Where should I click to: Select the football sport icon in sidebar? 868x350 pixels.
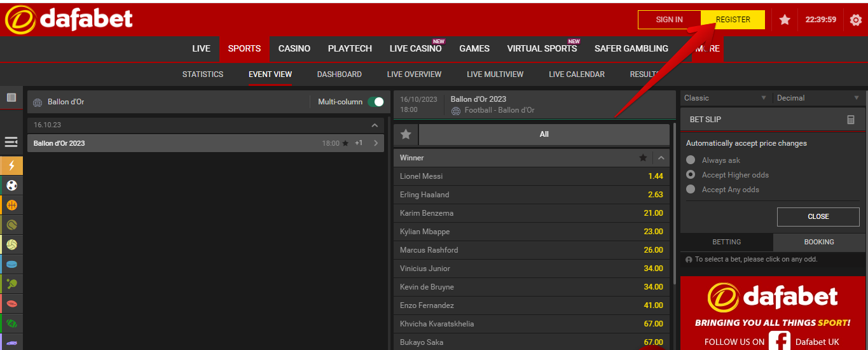tap(11, 185)
